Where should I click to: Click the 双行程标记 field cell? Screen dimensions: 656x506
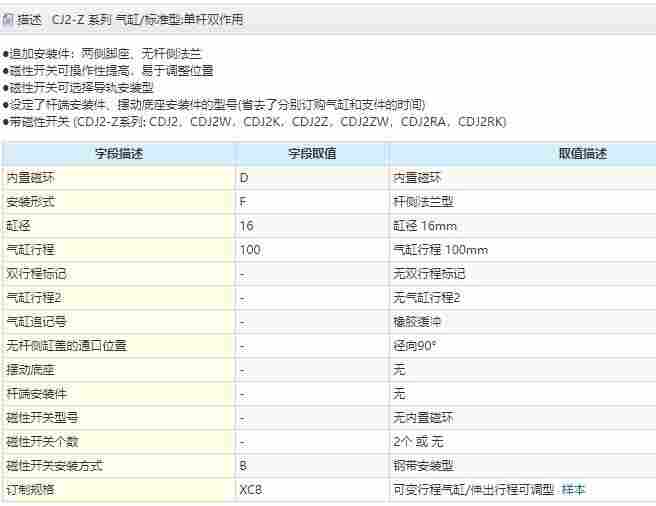click(x=119, y=274)
